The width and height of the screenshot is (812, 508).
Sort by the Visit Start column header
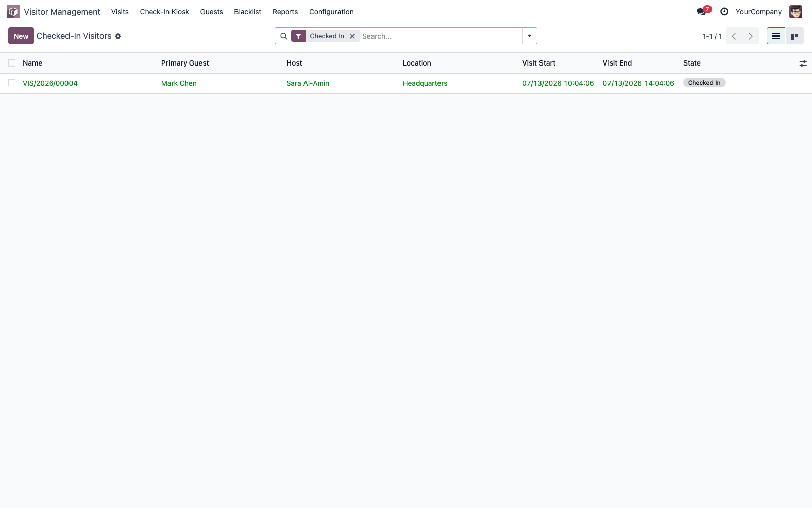539,63
